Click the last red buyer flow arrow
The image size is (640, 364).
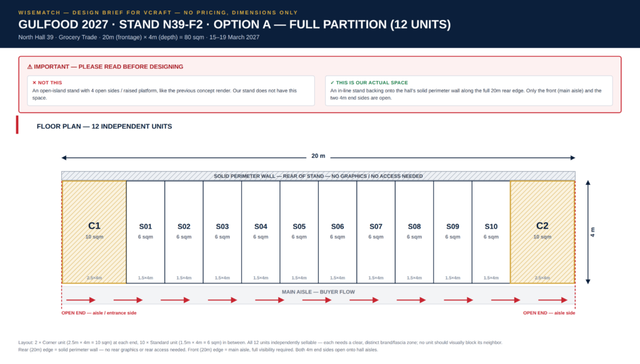pos(552,300)
